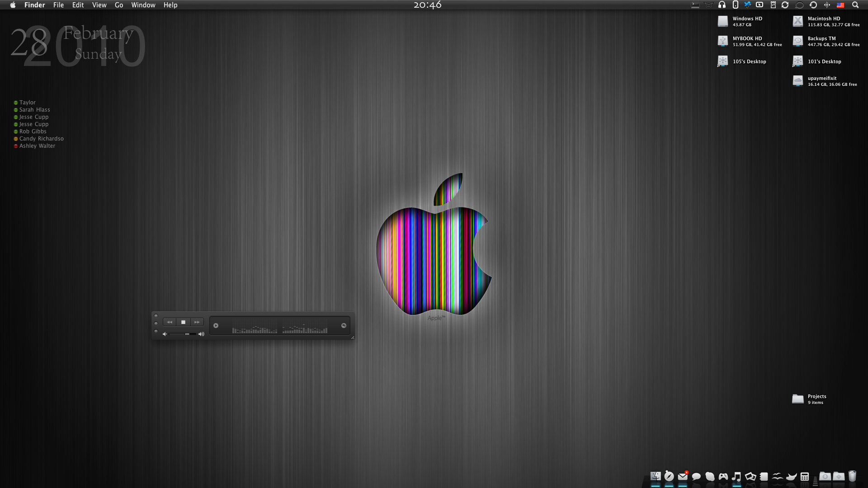
Task: Open the Edit menu
Action: [x=78, y=5]
